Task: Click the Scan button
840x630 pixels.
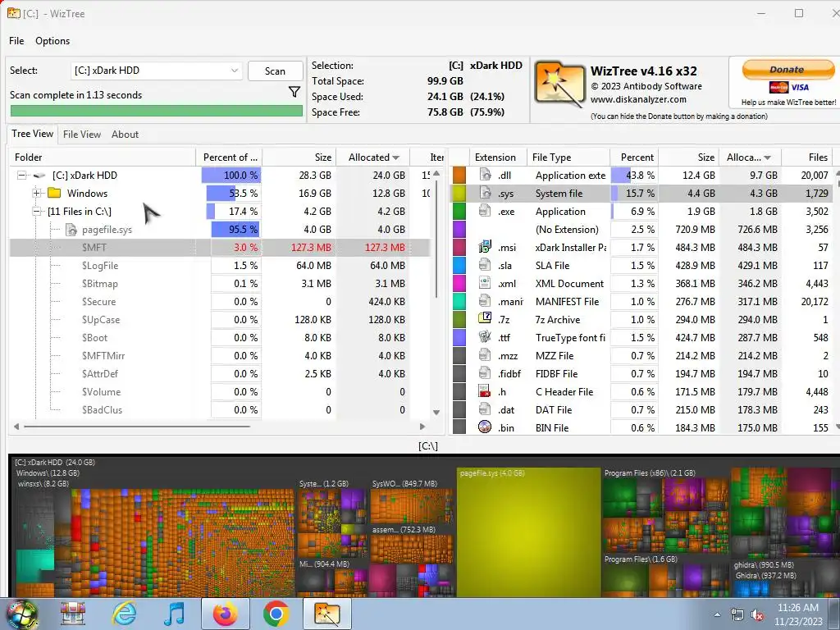Action: (276, 71)
